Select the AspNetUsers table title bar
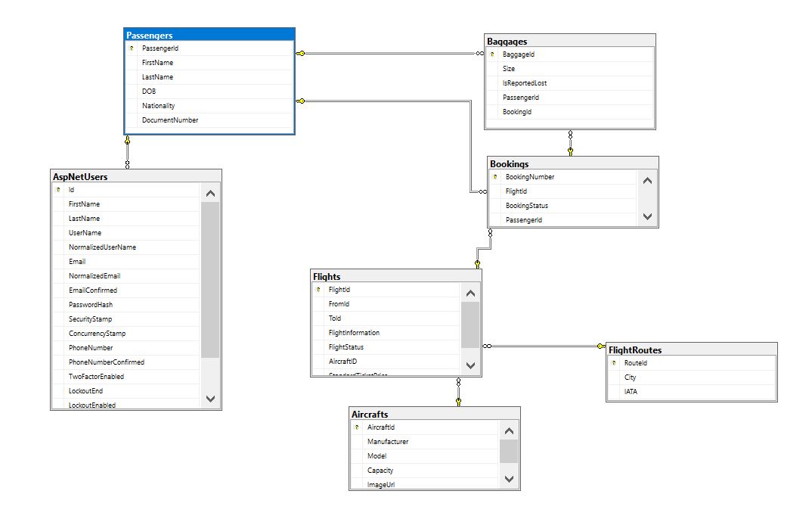 click(x=136, y=177)
